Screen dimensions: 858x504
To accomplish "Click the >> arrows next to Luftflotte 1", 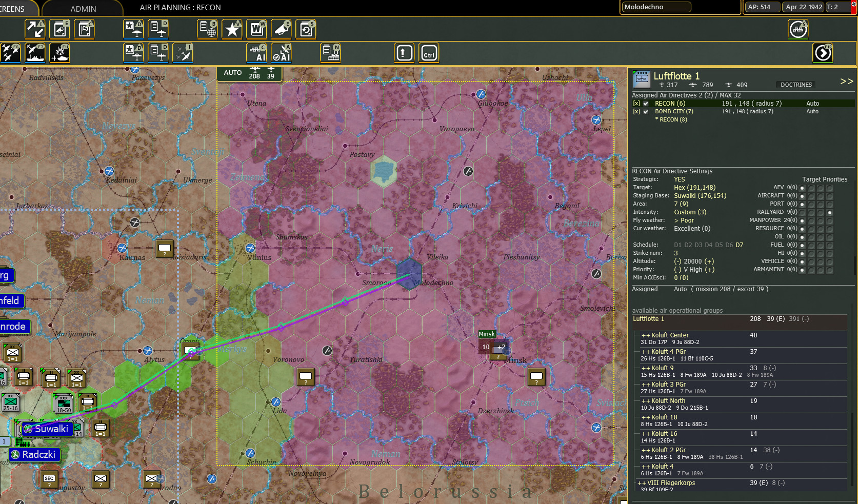I will (847, 81).
